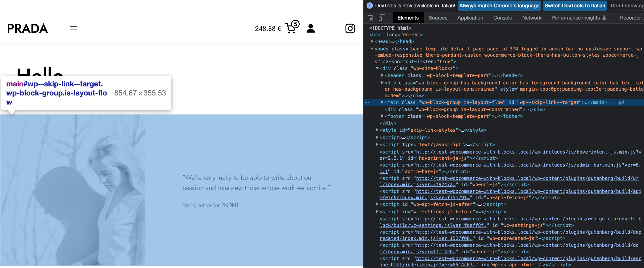The image size is (644, 268).
Task: Expand the header wp-block-template-part node
Action: point(382,75)
